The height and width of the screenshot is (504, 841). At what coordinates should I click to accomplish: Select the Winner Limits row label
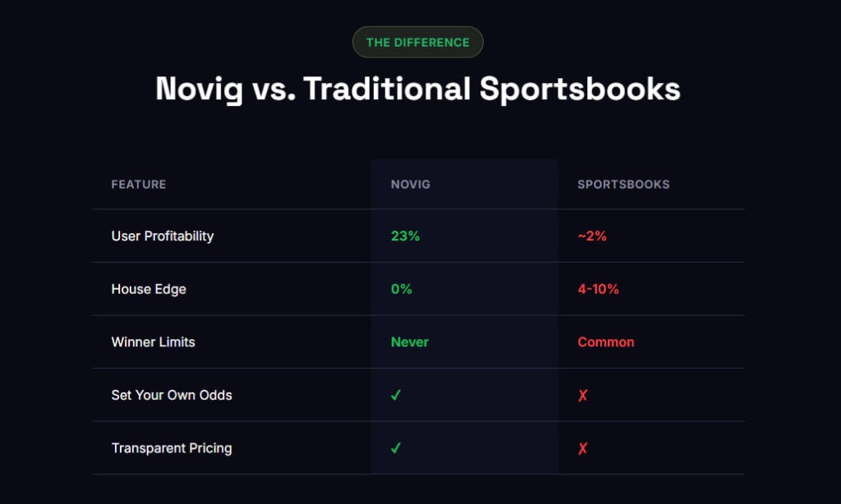(x=154, y=342)
